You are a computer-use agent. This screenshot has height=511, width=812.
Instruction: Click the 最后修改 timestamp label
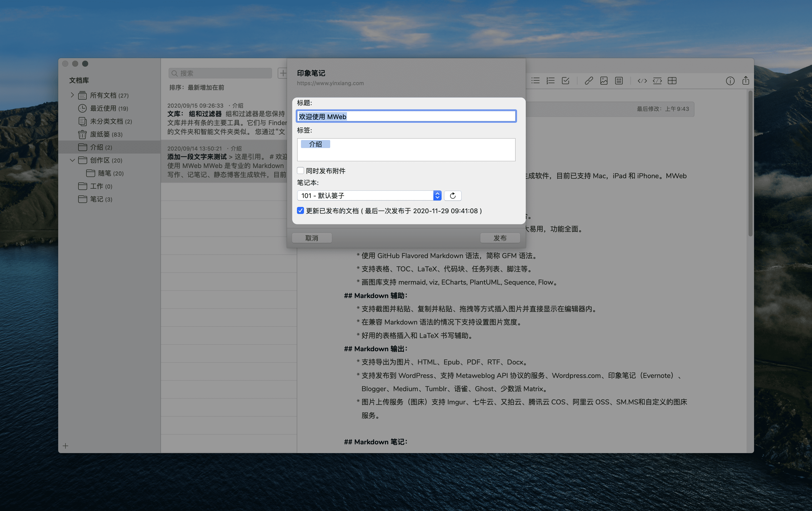663,109
